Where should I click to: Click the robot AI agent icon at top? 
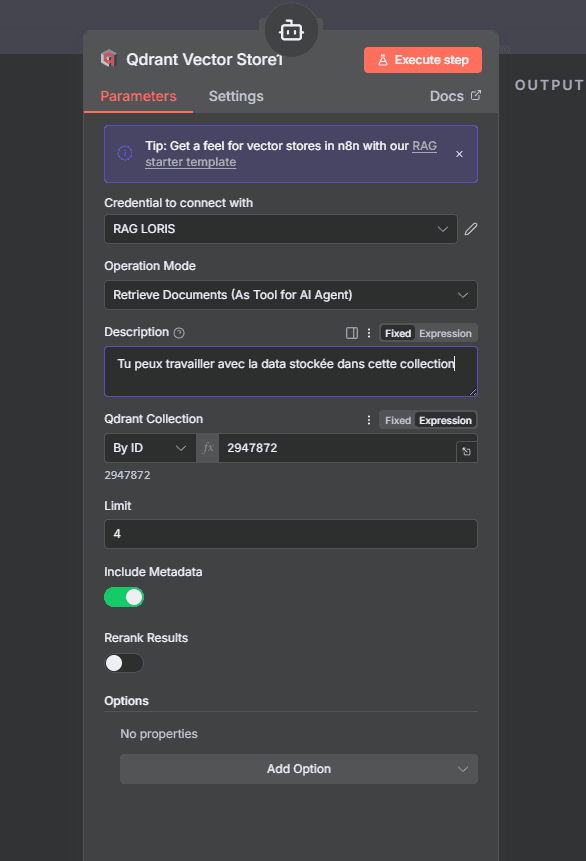(291, 31)
